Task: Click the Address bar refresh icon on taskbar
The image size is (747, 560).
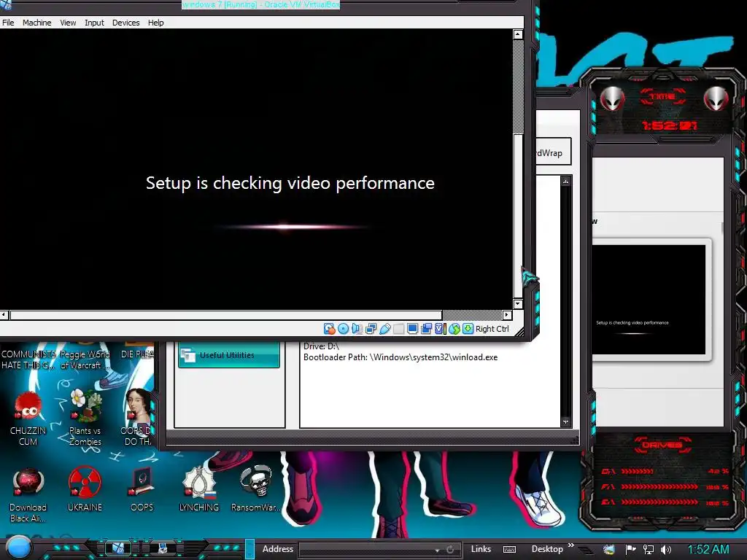Action: click(x=450, y=550)
